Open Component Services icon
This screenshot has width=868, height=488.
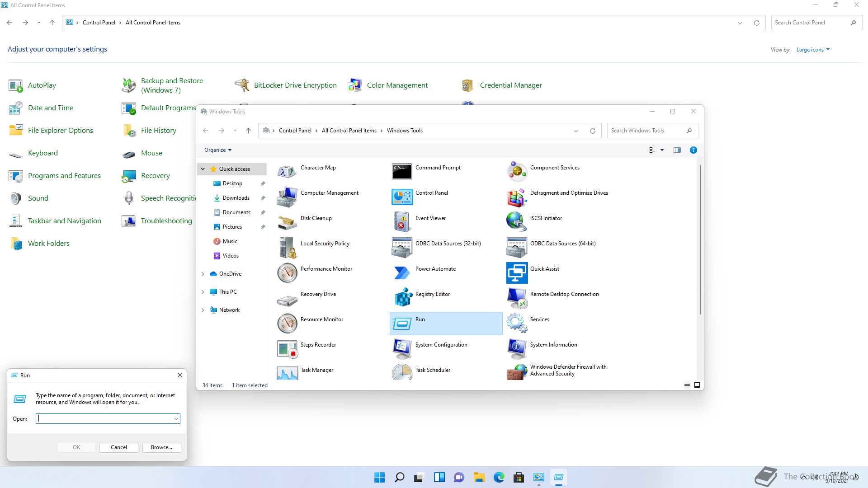tap(517, 172)
